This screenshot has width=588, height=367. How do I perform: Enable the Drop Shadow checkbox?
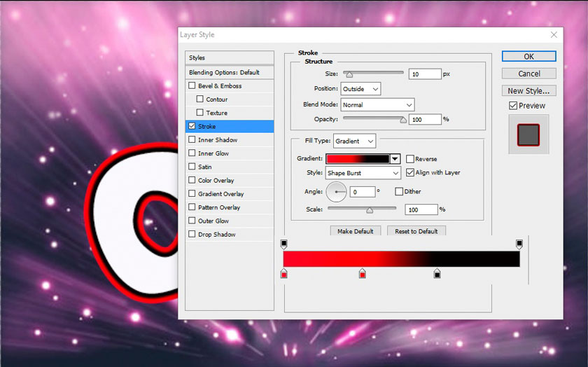(x=192, y=234)
